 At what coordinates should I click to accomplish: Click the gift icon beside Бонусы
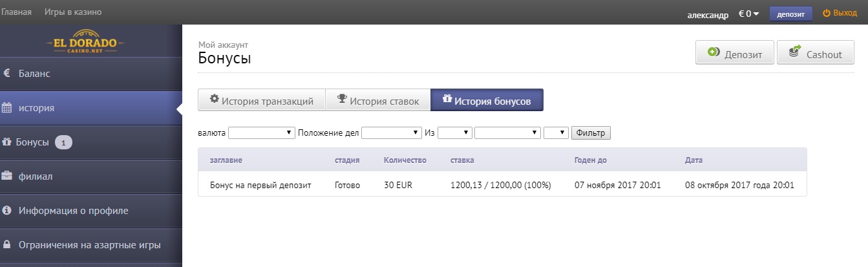(6, 142)
